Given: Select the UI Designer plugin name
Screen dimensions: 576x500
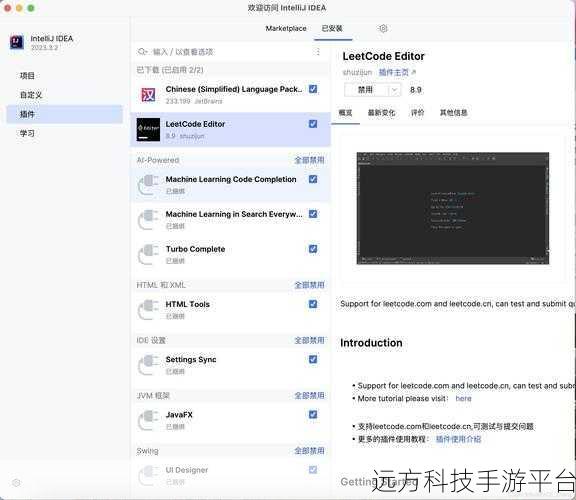Looking at the screenshot, I should [x=187, y=470].
